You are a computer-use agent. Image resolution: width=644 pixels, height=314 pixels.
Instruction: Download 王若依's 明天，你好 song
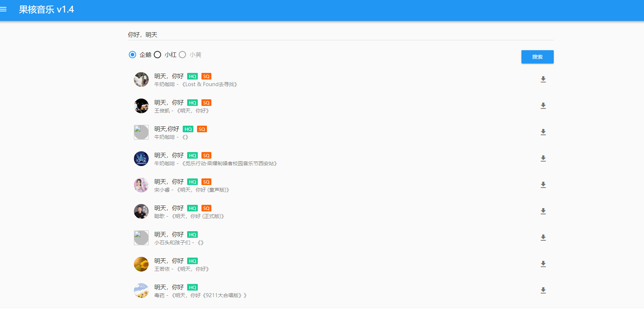543,264
